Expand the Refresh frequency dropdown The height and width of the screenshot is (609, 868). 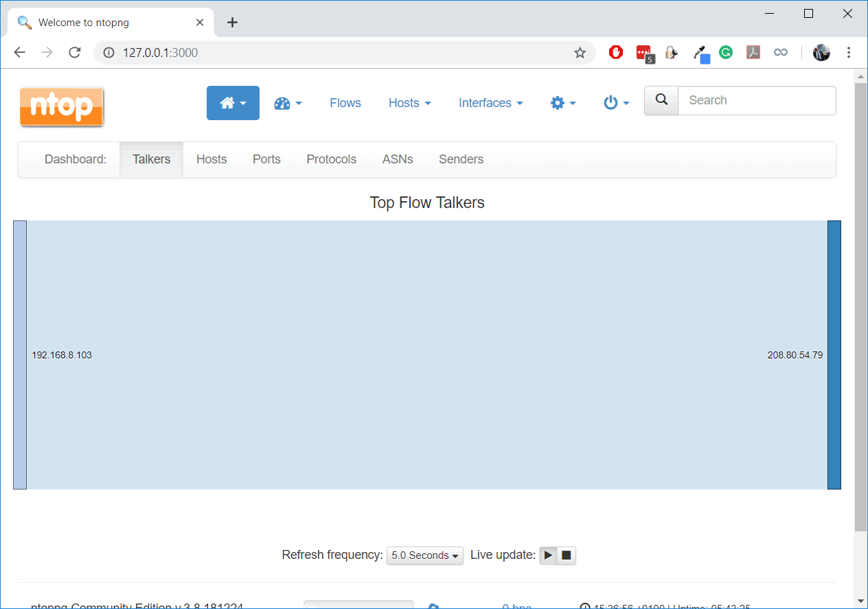point(424,555)
